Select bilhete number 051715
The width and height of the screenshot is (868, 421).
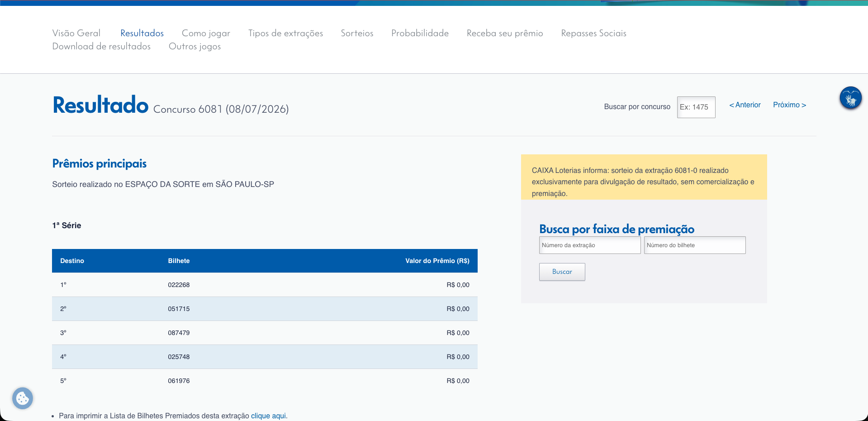click(179, 309)
